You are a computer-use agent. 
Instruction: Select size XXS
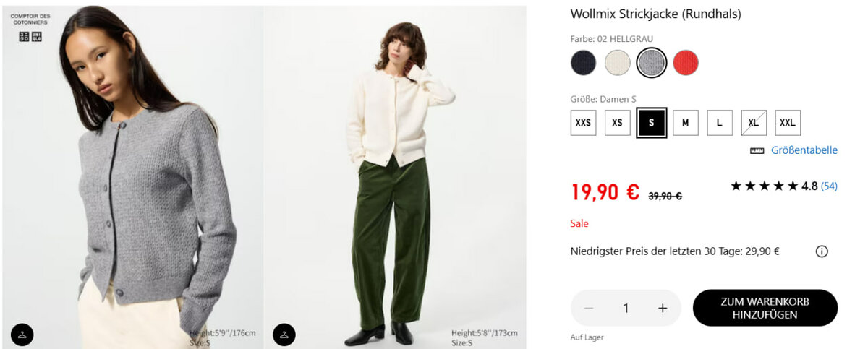click(x=583, y=123)
